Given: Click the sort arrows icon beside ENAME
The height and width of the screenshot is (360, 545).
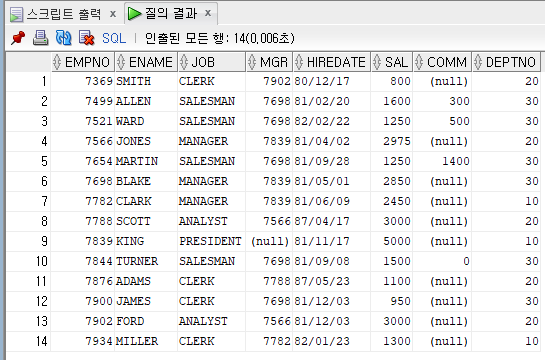Looking at the screenshot, I should click(x=121, y=62).
